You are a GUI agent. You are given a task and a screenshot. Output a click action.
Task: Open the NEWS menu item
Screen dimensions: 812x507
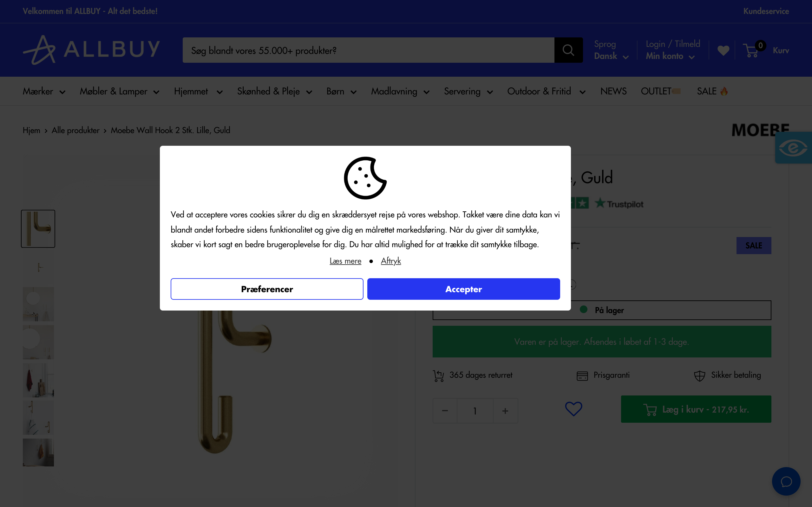click(613, 91)
